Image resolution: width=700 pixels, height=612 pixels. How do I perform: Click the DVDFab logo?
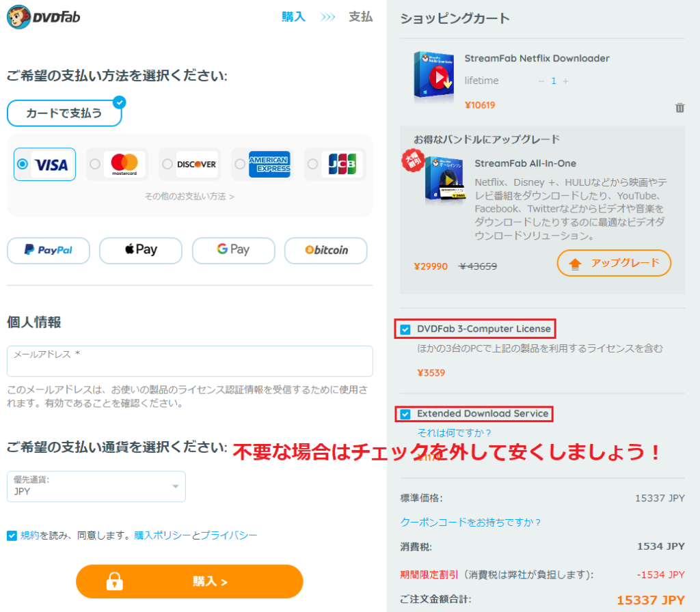[44, 17]
